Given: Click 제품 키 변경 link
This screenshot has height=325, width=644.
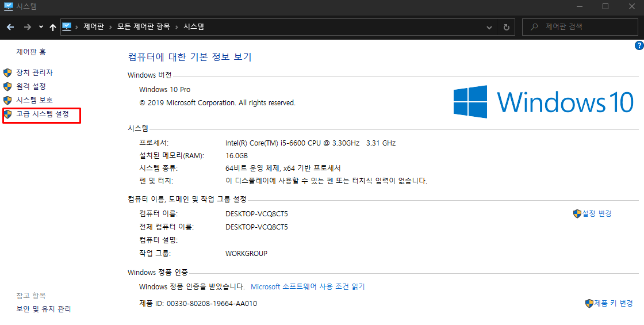Looking at the screenshot, I should click(614, 304).
